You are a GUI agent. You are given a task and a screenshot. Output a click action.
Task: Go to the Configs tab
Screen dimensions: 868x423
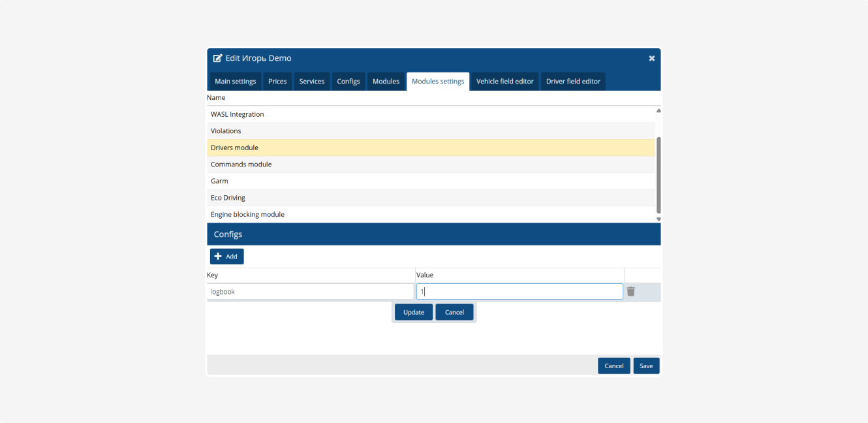tap(349, 82)
